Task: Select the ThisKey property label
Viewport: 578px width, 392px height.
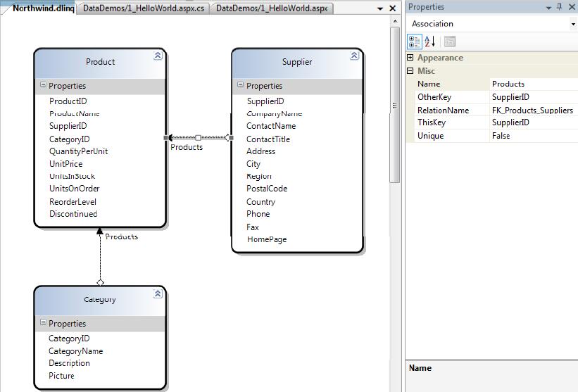Action: pyautogui.click(x=432, y=122)
